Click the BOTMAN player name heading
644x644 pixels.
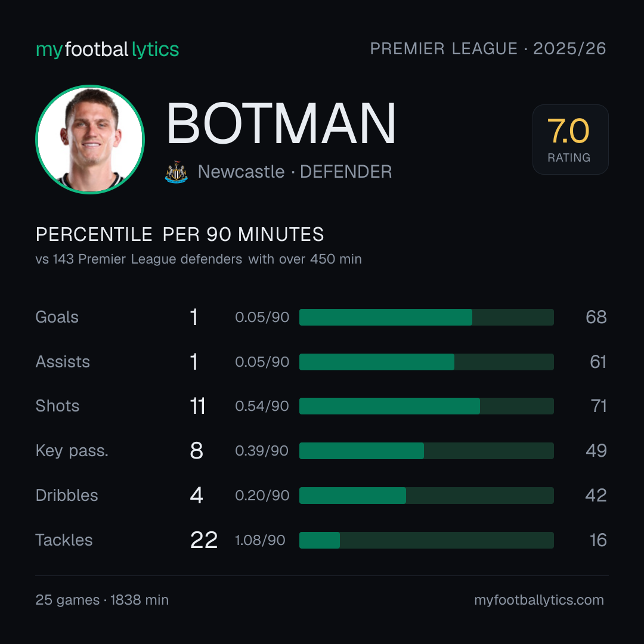(x=281, y=123)
